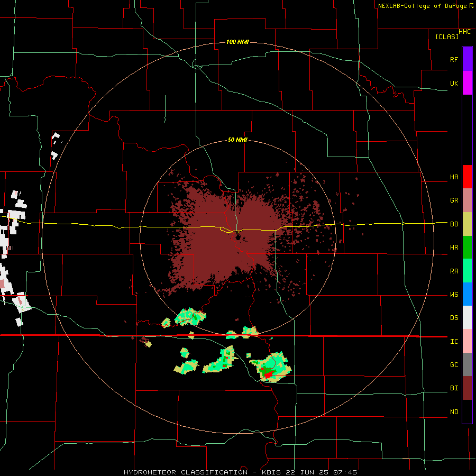The image size is (476, 476).
Task: Click the RF legend label
Action: (x=454, y=59)
